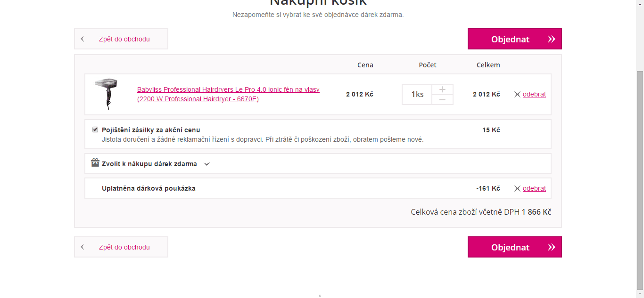
Task: Expand dropdown arrow next to 'dárek zdarma'
Action: [206, 164]
